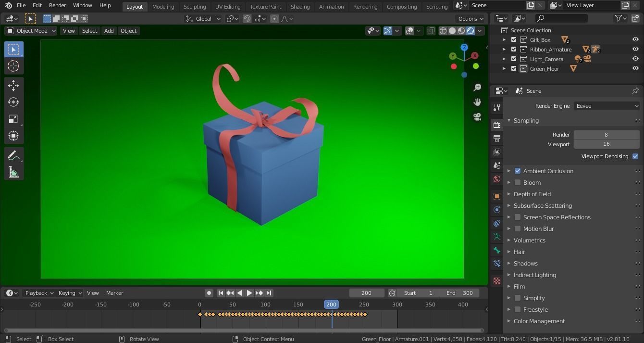Click the outliner search field
Viewport: 644px width, 343px height.
tap(561, 18)
